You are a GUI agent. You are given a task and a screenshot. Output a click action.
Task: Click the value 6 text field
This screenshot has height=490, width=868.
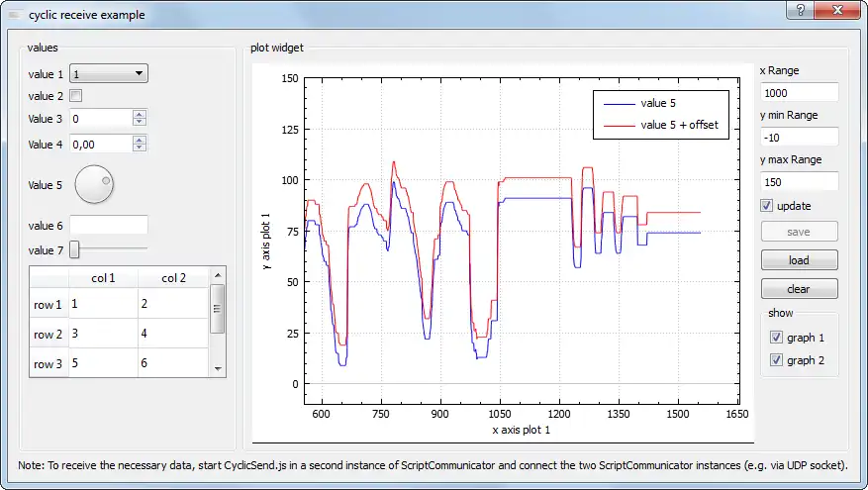pyautogui.click(x=109, y=226)
